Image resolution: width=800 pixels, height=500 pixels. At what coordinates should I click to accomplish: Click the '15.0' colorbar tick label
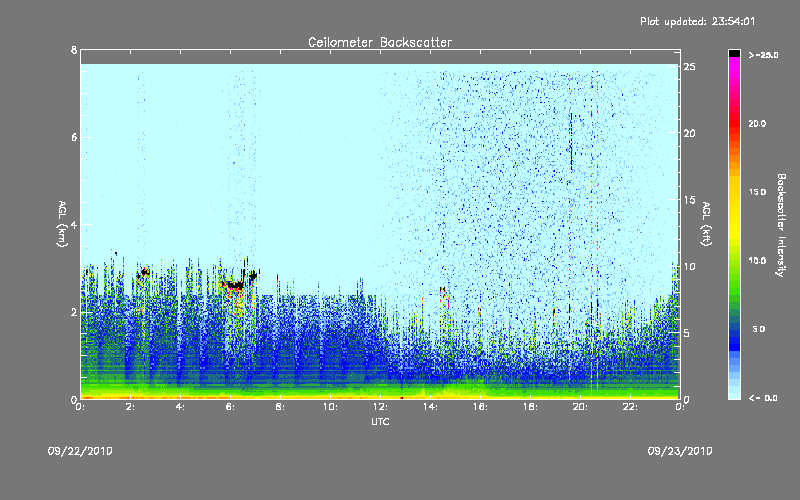[757, 192]
